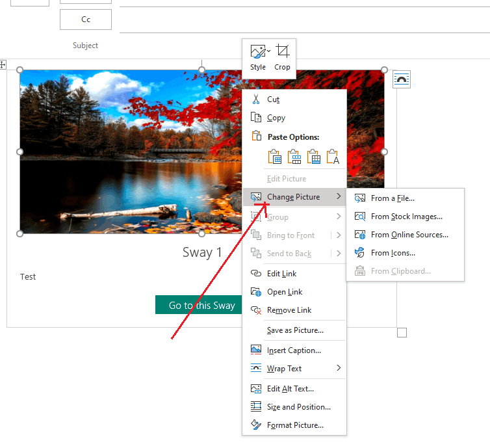This screenshot has height=448, width=490.
Task: Click the Remove Link icon
Action: pyautogui.click(x=256, y=310)
